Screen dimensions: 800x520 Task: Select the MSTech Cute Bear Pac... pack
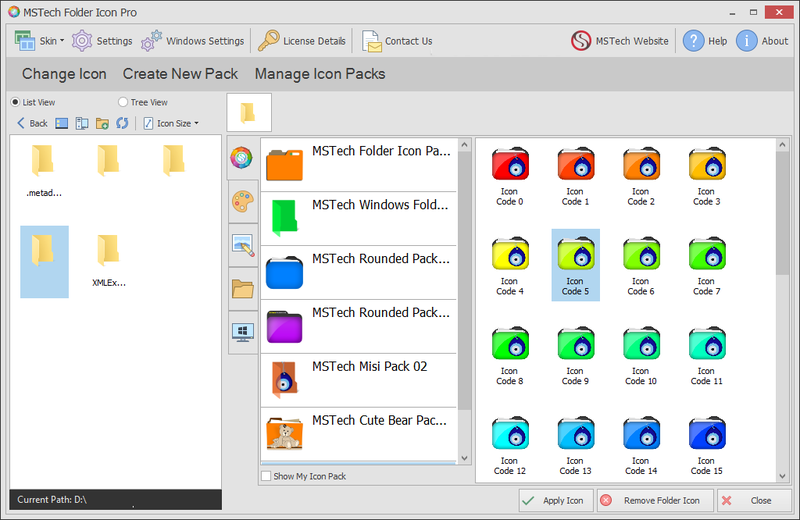coord(359,434)
